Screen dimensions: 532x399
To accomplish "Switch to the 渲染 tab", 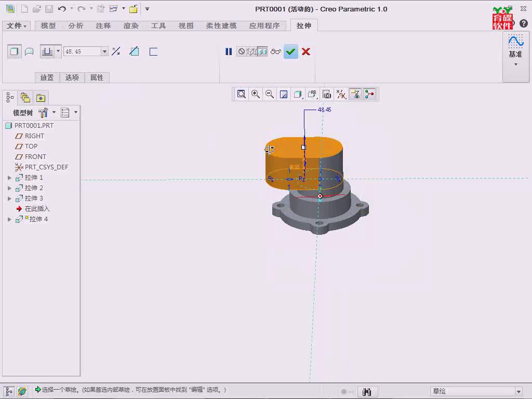I will click(130, 26).
